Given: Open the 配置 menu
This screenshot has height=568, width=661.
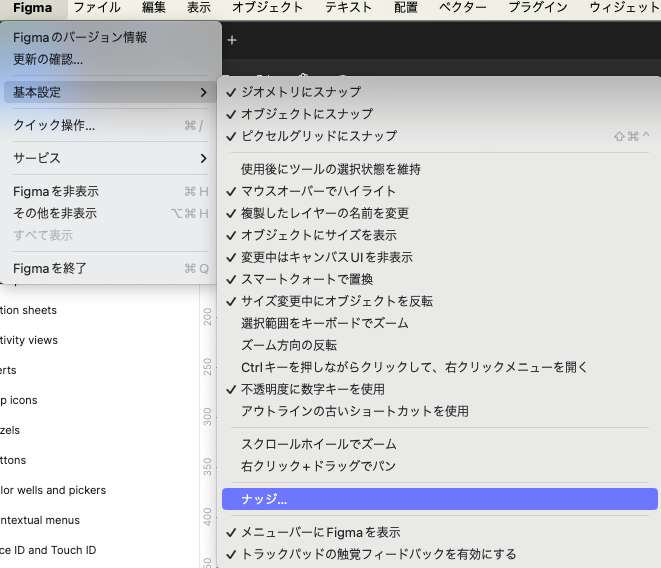Looking at the screenshot, I should [x=406, y=8].
